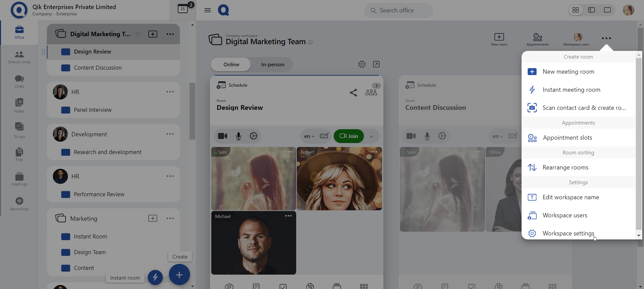Click the left workspace list scrollbar
Screen dimensions: 644x289
192,111
